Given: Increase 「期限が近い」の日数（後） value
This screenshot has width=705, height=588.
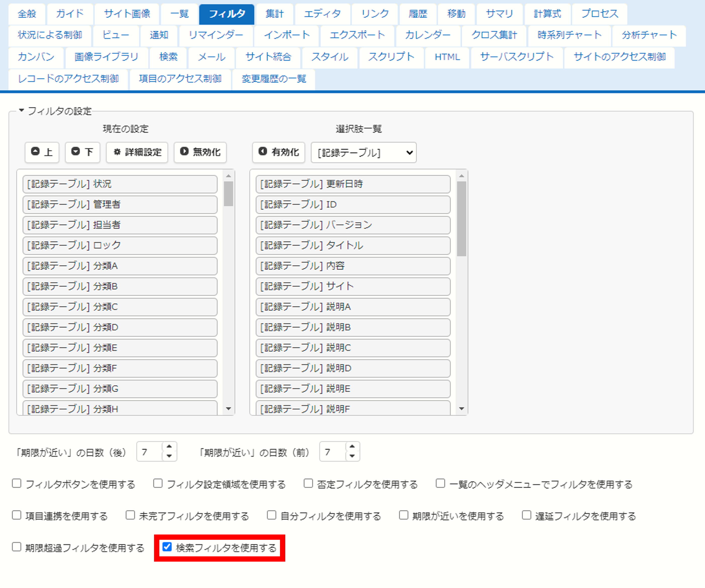Looking at the screenshot, I should (x=169, y=447).
